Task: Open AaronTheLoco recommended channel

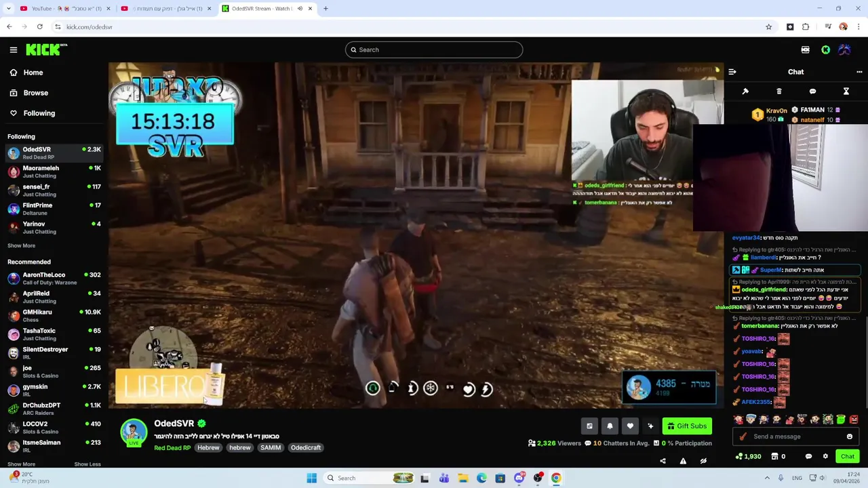Action: tap(54, 279)
